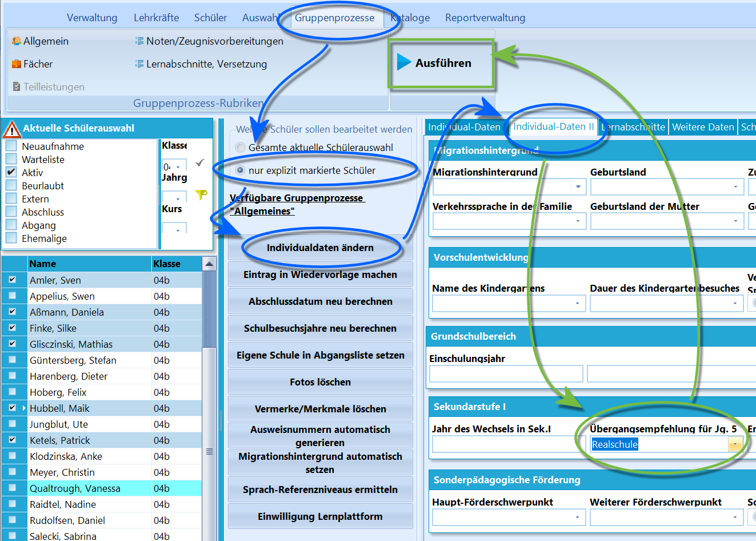Select the Meyer, Christin row
The width and height of the screenshot is (756, 541).
coord(101,472)
